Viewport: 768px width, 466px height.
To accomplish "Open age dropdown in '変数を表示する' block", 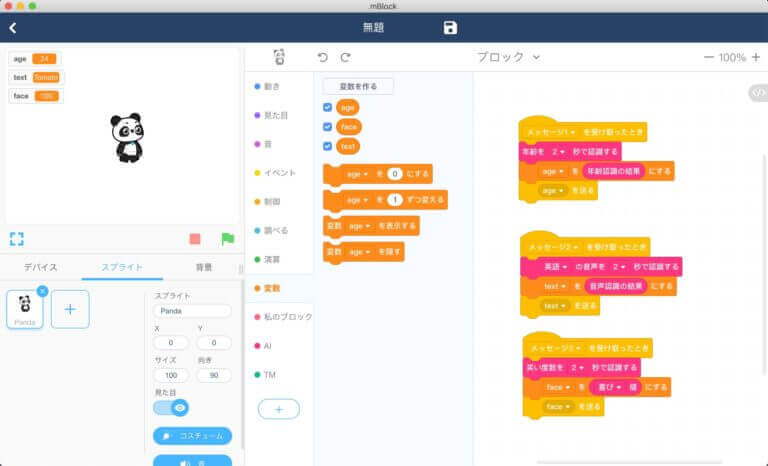I will click(360, 226).
